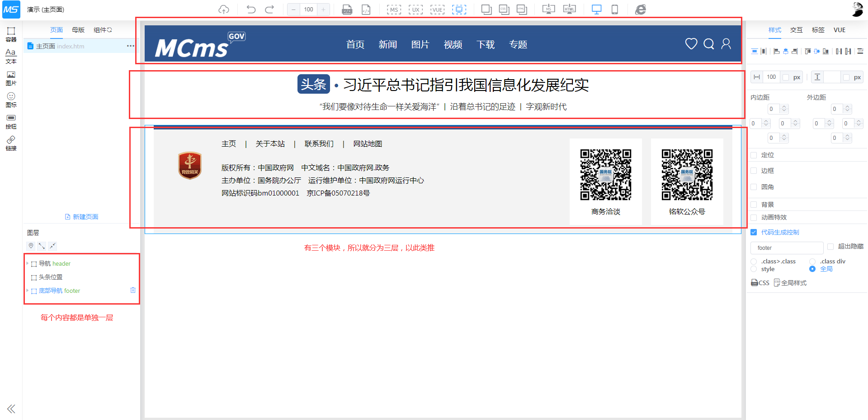Click the footer class name input field
This screenshot has height=420, width=868.
point(787,248)
